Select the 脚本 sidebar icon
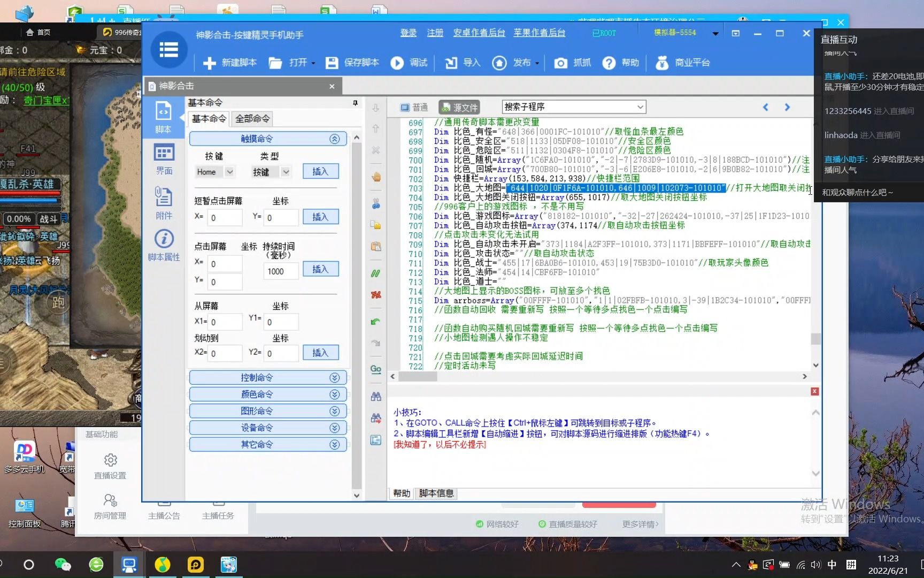The width and height of the screenshot is (924, 578). click(163, 117)
